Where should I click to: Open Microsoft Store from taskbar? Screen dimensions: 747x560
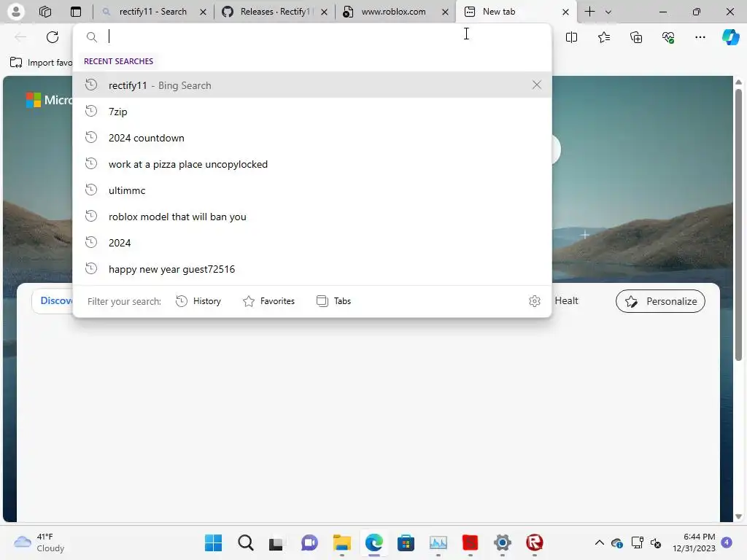point(406,542)
